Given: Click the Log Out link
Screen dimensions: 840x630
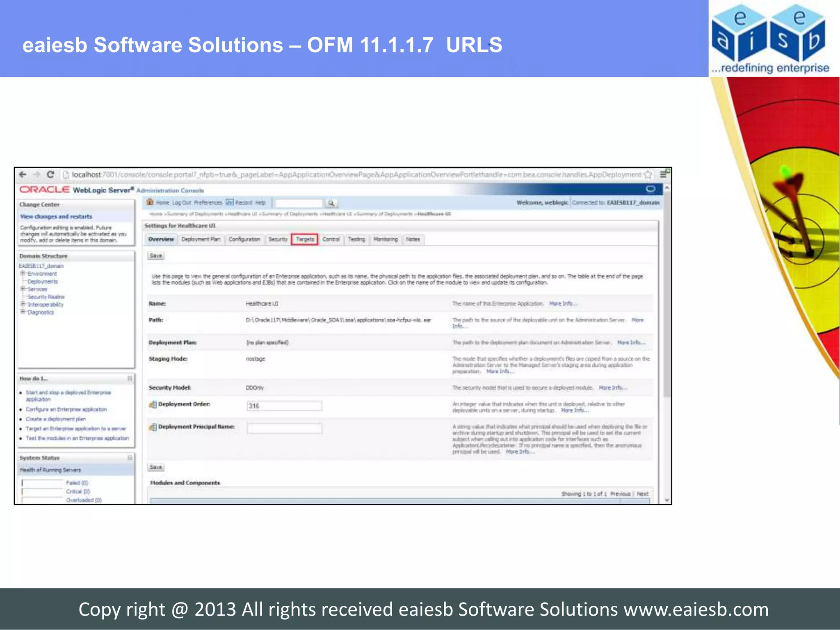Looking at the screenshot, I should coord(182,203).
